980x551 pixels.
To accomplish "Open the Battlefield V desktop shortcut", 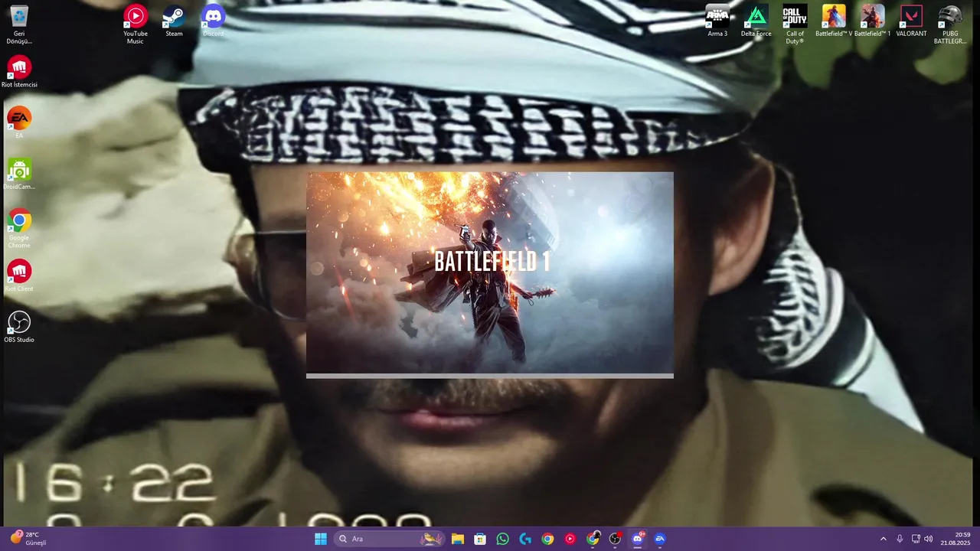I will pos(834,21).
